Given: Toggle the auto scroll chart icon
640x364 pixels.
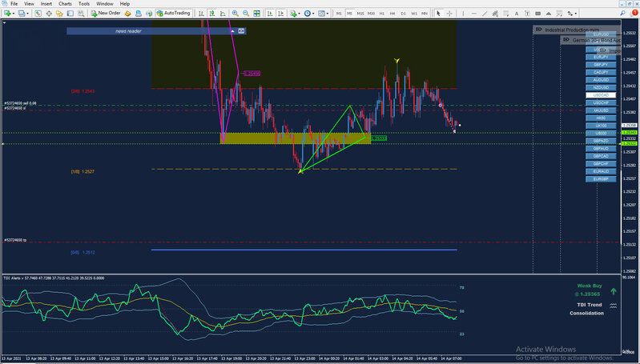Looking at the screenshot, I should coord(270,14).
